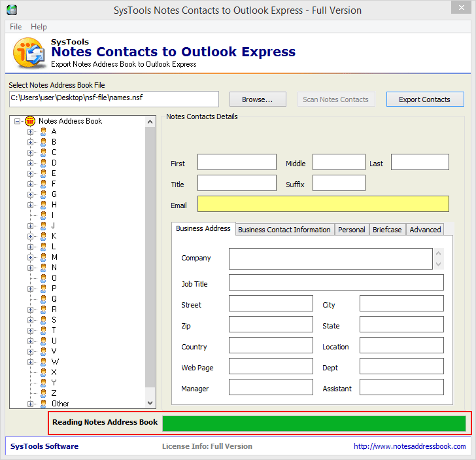Click the contact icon next to Y
The height and width of the screenshot is (460, 476).
43,383
